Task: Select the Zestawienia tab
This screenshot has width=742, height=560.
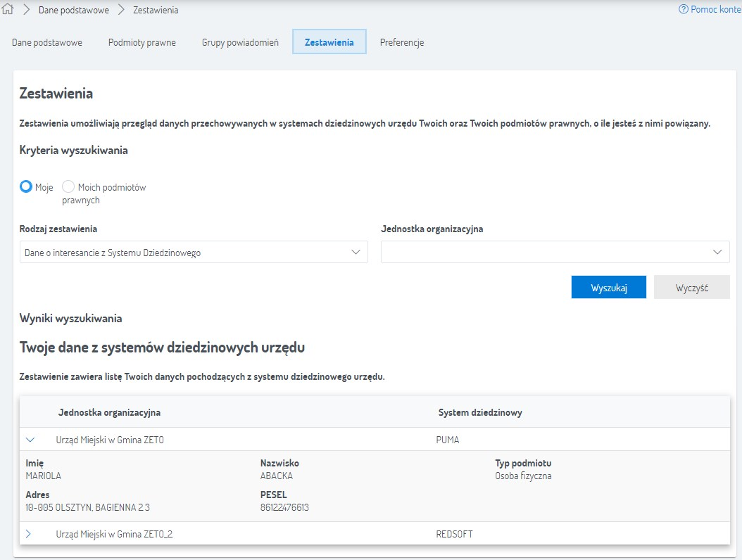Action: tap(329, 42)
